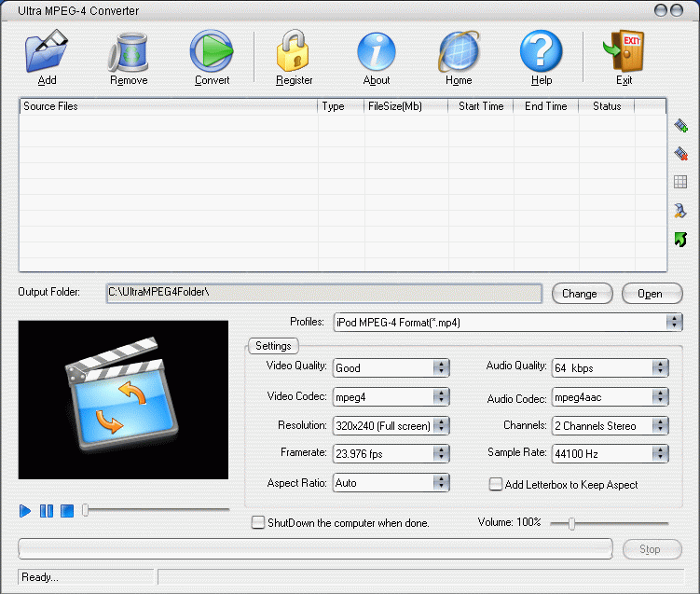This screenshot has height=594, width=700.
Task: Click the green arrow icon in side panel
Action: tap(680, 240)
